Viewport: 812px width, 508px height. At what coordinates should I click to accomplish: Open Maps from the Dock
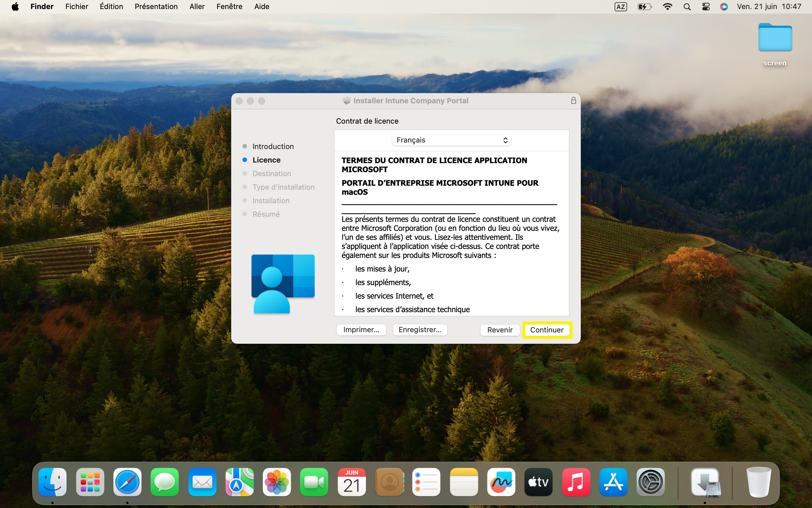[x=240, y=482]
